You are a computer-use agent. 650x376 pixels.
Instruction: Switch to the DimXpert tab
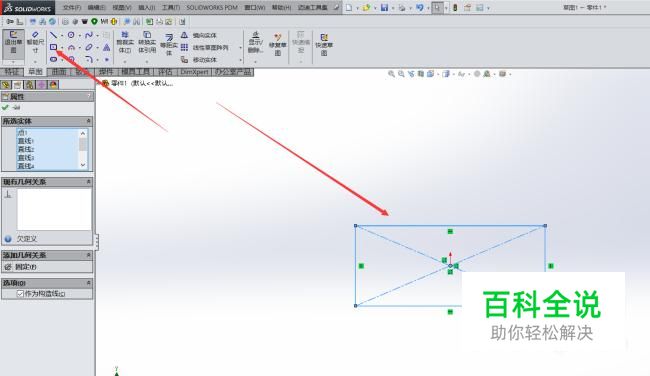click(x=194, y=72)
